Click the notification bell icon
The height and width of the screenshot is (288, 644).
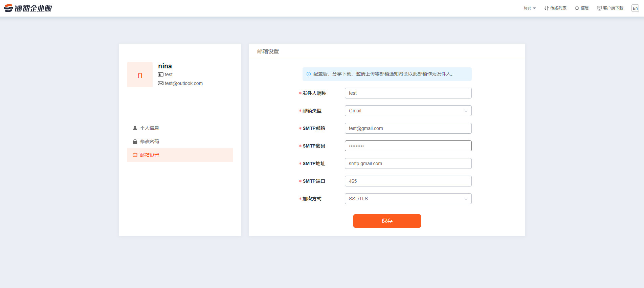coord(577,8)
